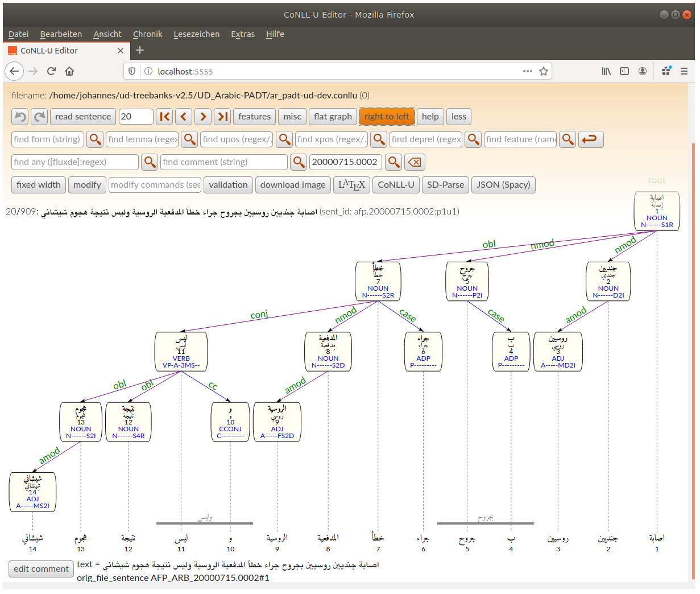Select the CCONJ node numbered 10
Viewport: 700px width, 594px height.
click(x=230, y=422)
